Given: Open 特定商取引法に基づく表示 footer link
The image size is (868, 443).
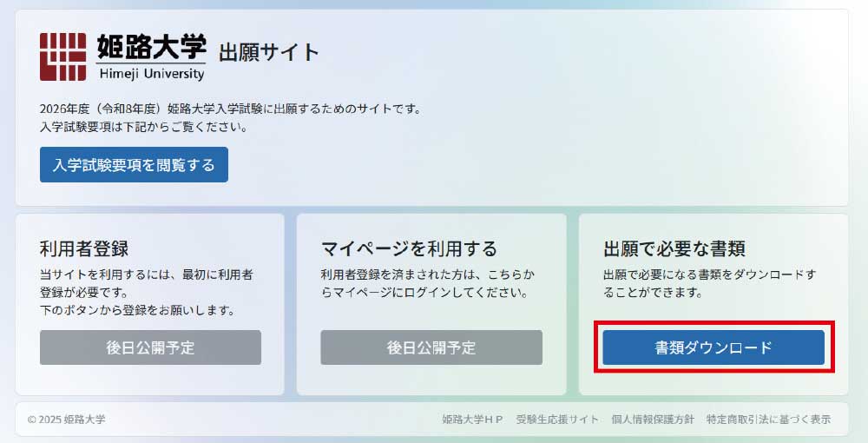Looking at the screenshot, I should [768, 420].
